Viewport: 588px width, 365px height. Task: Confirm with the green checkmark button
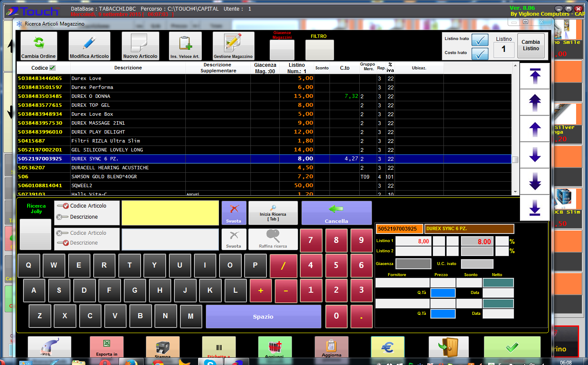point(512,347)
